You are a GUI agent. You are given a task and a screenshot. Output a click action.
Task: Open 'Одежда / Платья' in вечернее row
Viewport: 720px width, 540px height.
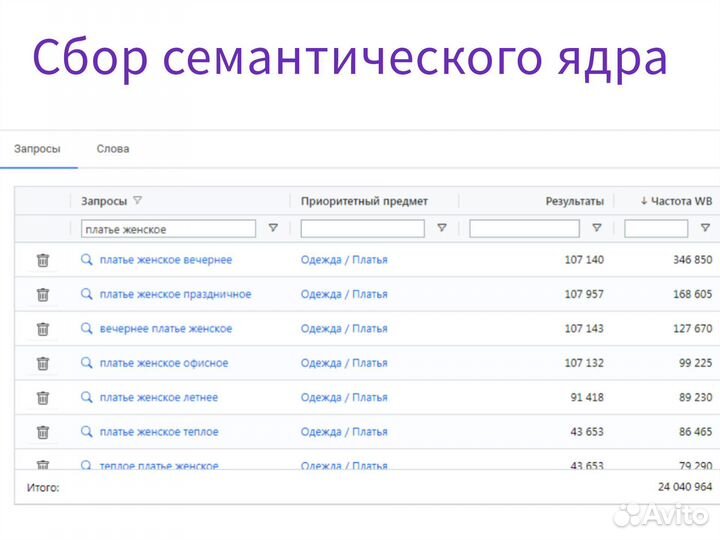pos(344,260)
